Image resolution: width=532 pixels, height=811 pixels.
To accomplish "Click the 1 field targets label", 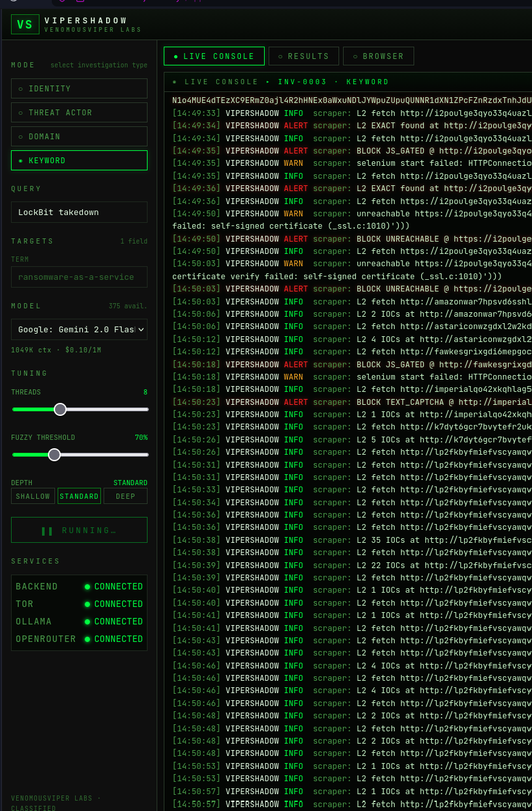I will (133, 241).
